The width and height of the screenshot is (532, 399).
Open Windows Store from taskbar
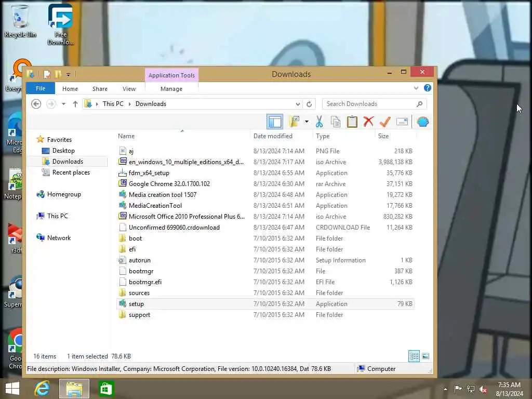coord(106,389)
